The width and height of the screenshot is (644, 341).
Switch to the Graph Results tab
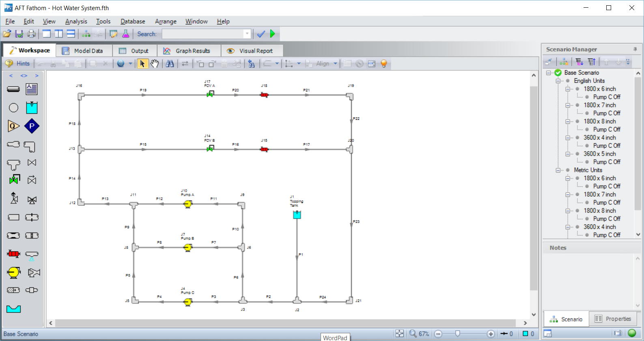[187, 51]
